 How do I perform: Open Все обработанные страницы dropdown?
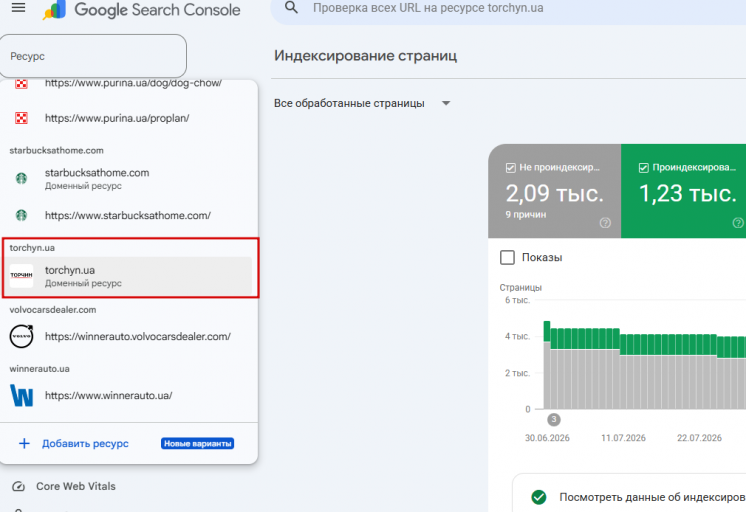[362, 103]
